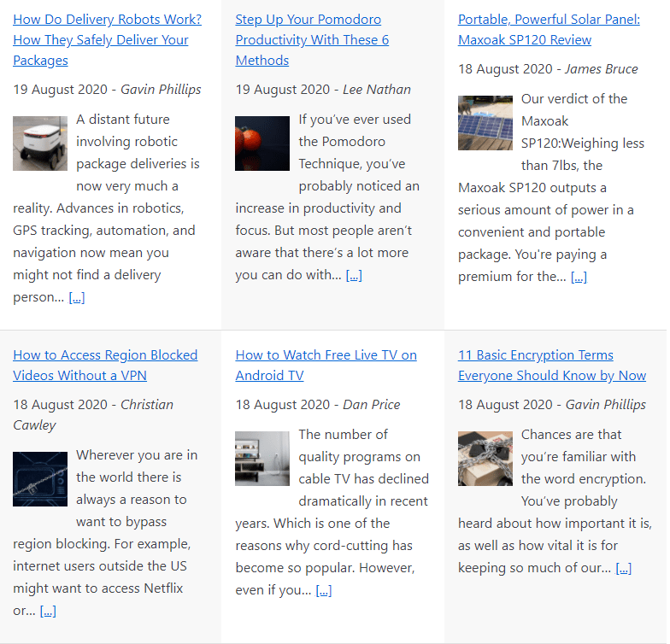
Task: Expand the Android TV excerpt via [...]
Action: 324,590
